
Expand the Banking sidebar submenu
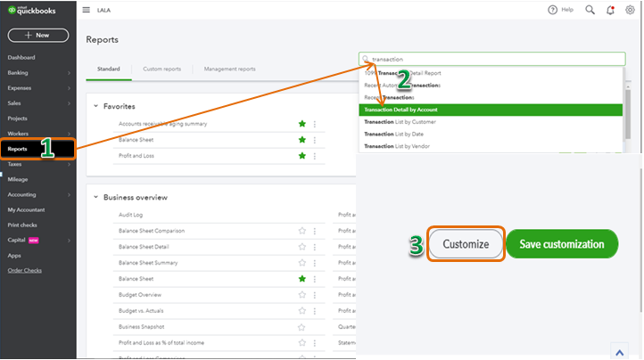[x=68, y=73]
